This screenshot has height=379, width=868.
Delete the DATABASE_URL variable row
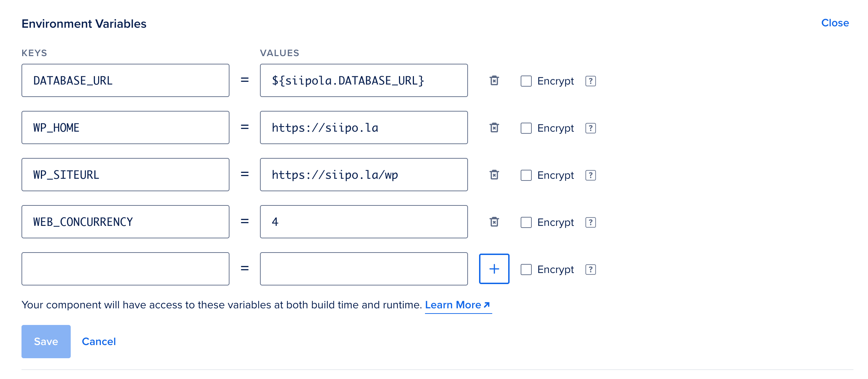(x=494, y=81)
